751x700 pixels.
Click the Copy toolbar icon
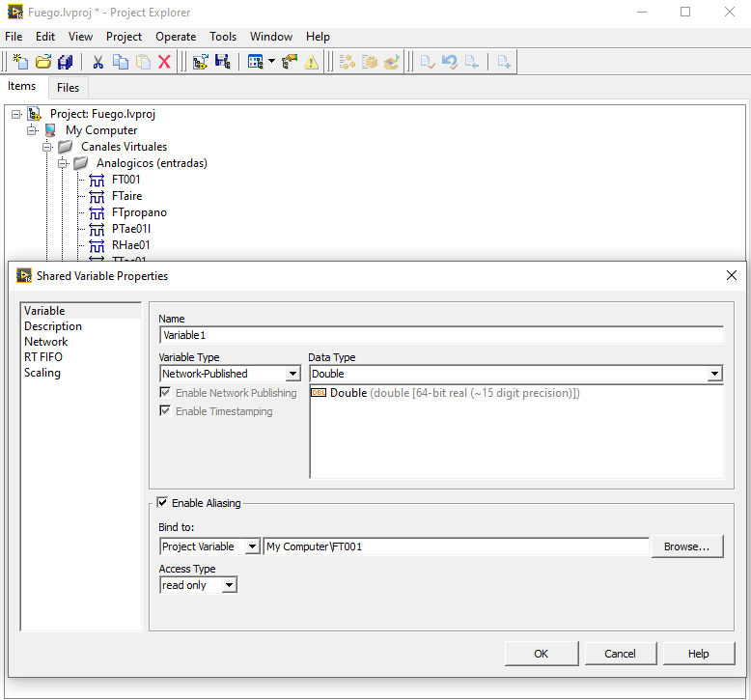121,62
